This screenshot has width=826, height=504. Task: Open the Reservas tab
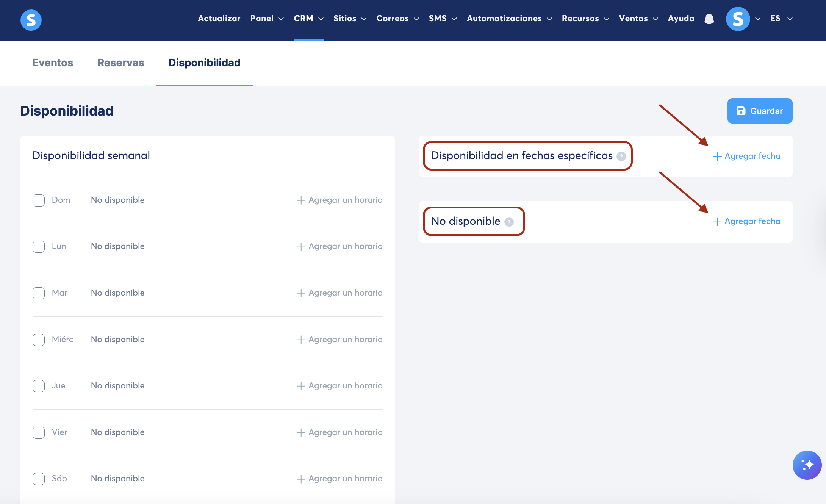[x=120, y=63]
